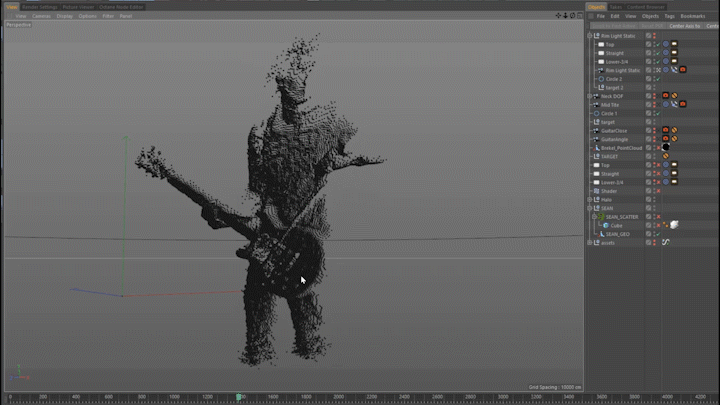Click the Shader object icon
The image size is (720, 405).
596,191
